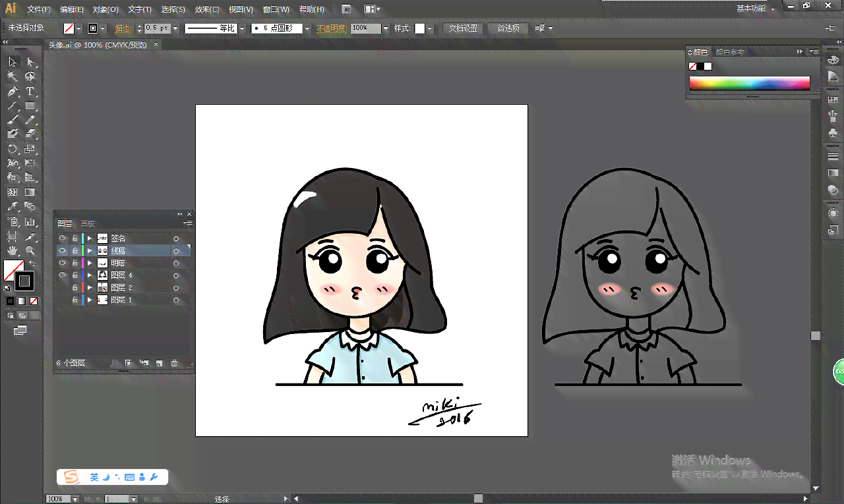The height and width of the screenshot is (504, 844).
Task: Open the Swatches grid icon in right dock
Action: click(833, 101)
